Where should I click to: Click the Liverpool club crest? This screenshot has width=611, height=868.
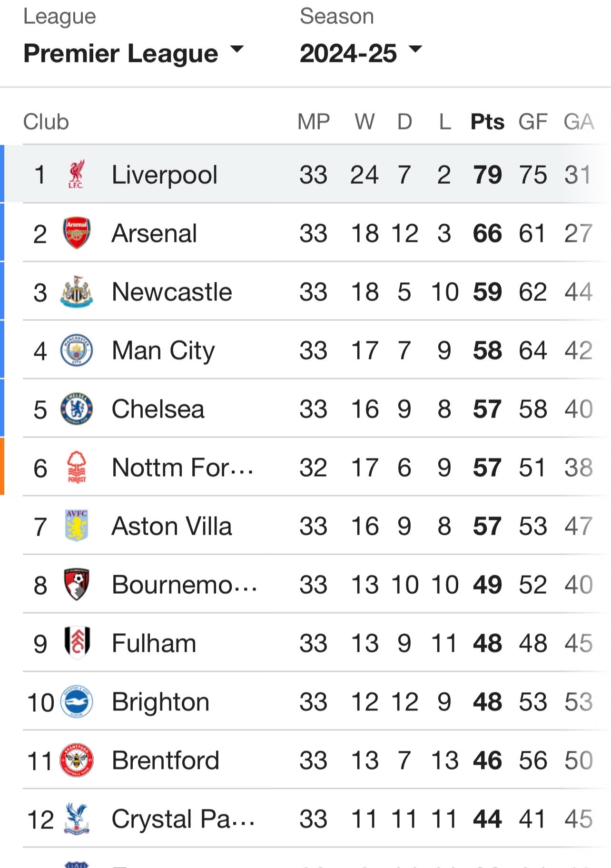click(76, 174)
